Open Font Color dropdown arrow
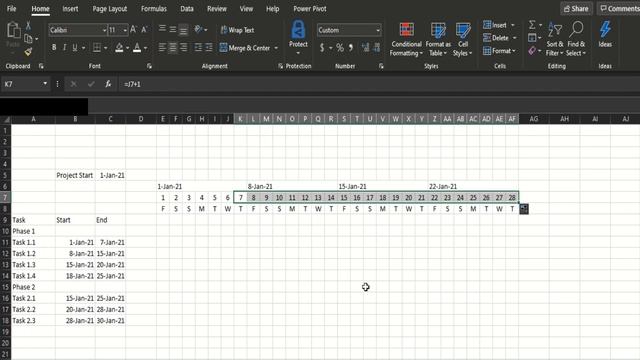This screenshot has height=360, width=640. click(145, 48)
